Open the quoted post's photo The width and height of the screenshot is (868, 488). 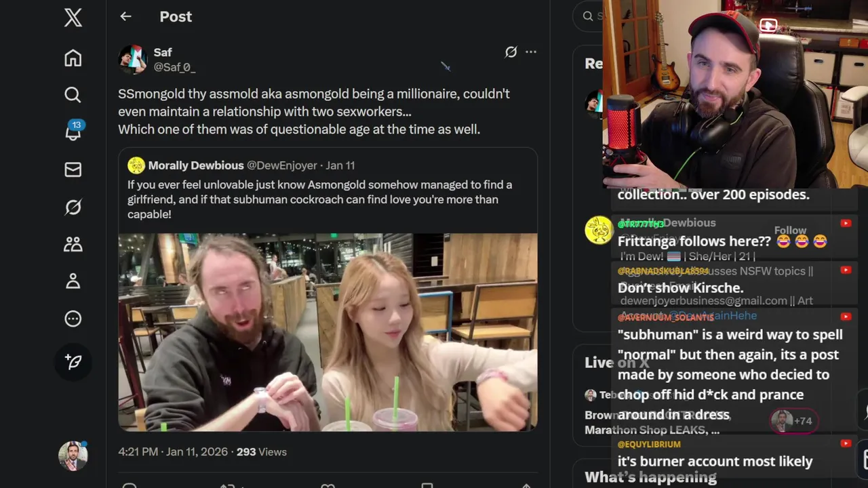[328, 332]
